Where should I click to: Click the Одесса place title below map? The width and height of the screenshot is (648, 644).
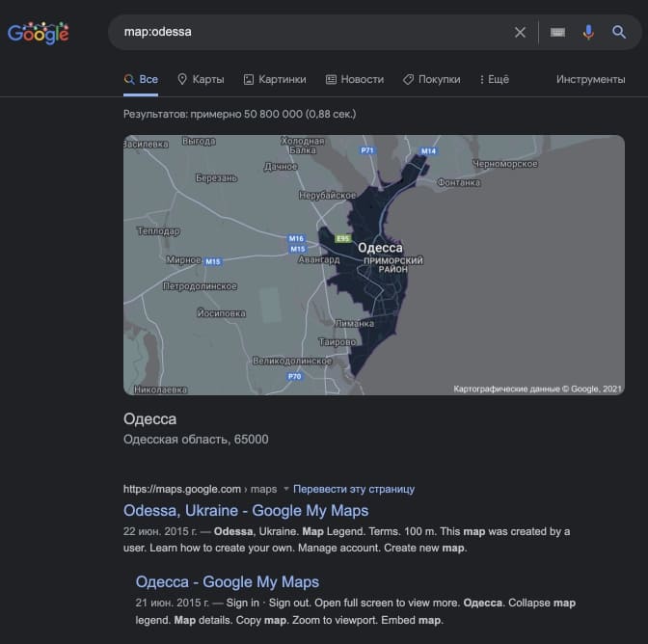[150, 418]
